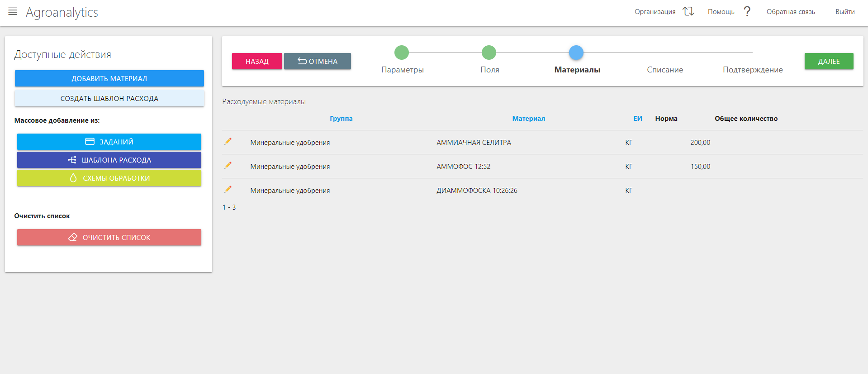
Task: Click the organization switch arrows icon
Action: coord(688,12)
